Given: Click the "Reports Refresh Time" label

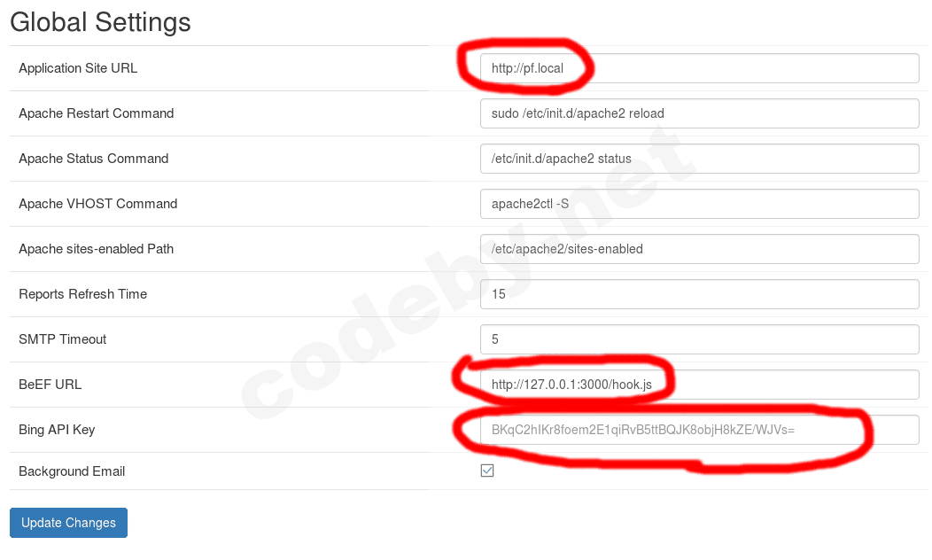Looking at the screenshot, I should (x=82, y=294).
